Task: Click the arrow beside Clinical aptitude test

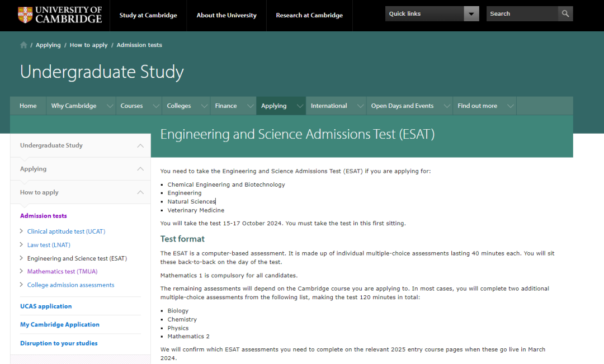Action: click(21, 231)
